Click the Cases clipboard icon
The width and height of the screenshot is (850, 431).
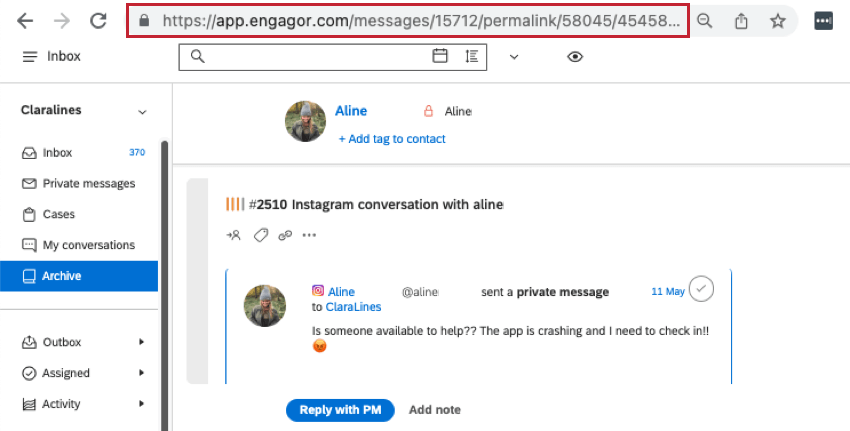[29, 215]
